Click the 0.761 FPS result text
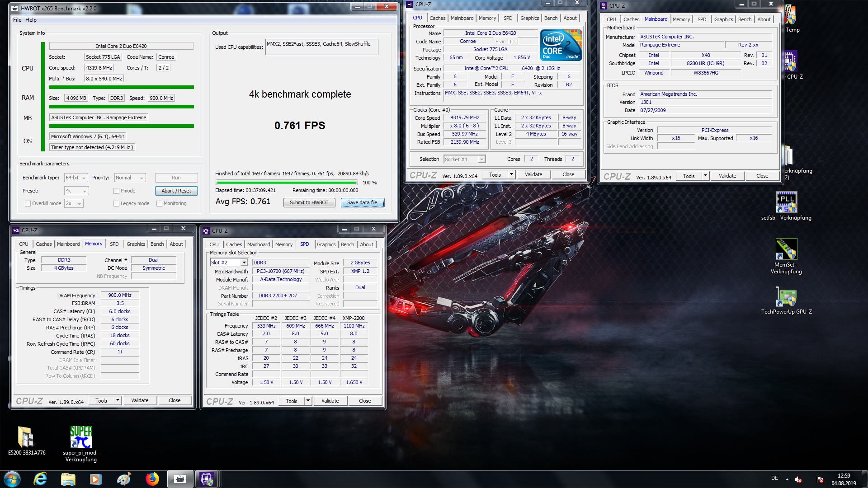 coord(300,126)
